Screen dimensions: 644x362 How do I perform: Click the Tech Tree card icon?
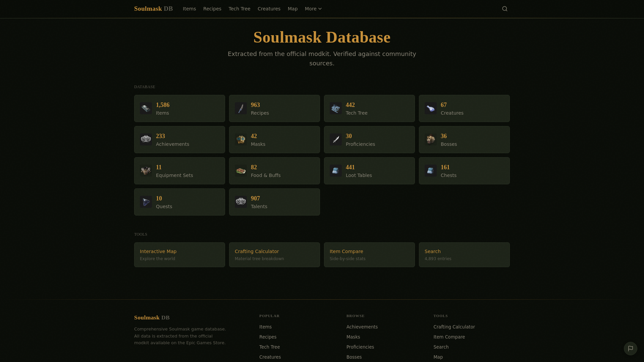[336, 108]
